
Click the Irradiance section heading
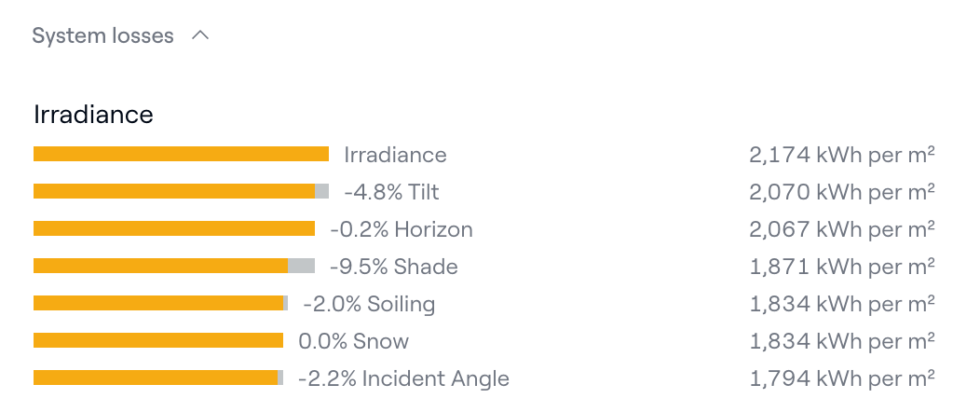pos(93,114)
